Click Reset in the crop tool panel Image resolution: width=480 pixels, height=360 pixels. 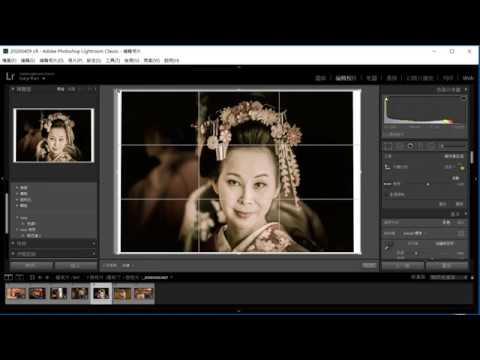pyautogui.click(x=443, y=204)
